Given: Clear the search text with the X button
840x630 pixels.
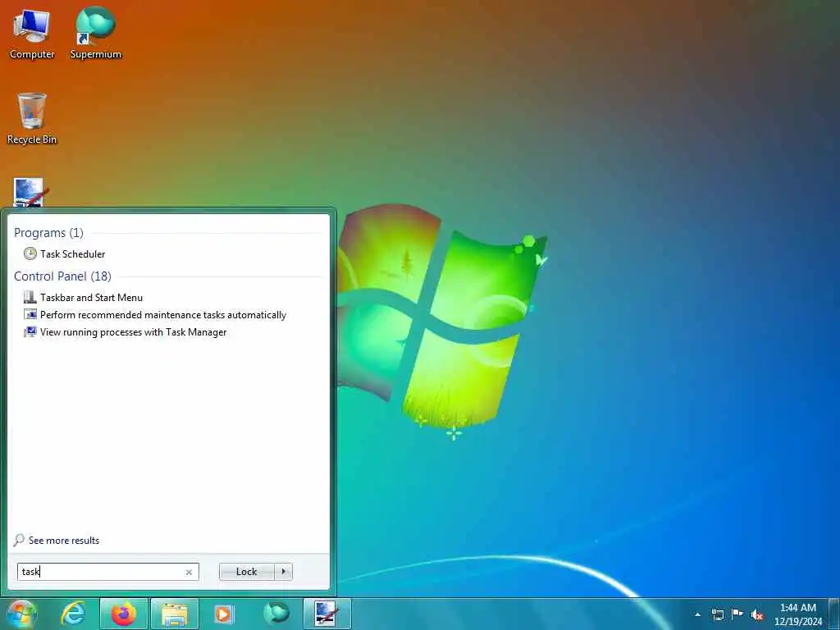Looking at the screenshot, I should (189, 572).
